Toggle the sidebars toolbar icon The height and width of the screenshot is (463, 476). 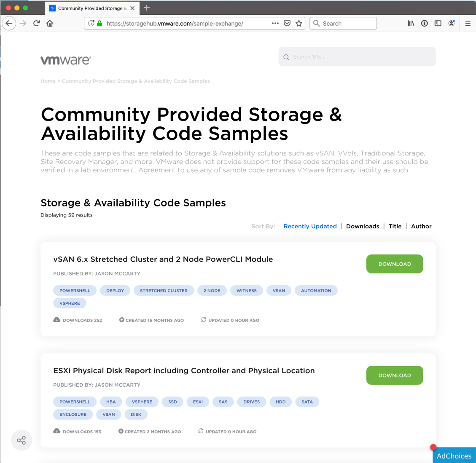coord(438,23)
